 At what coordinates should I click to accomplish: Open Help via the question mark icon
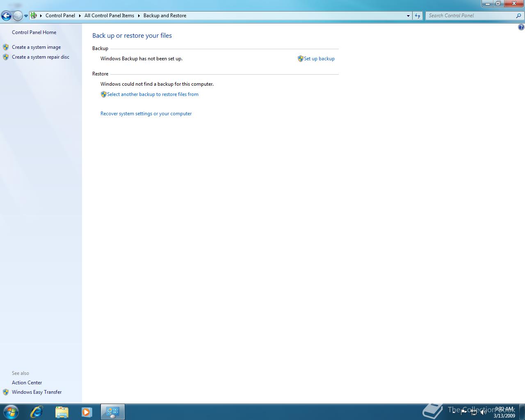coord(521,27)
